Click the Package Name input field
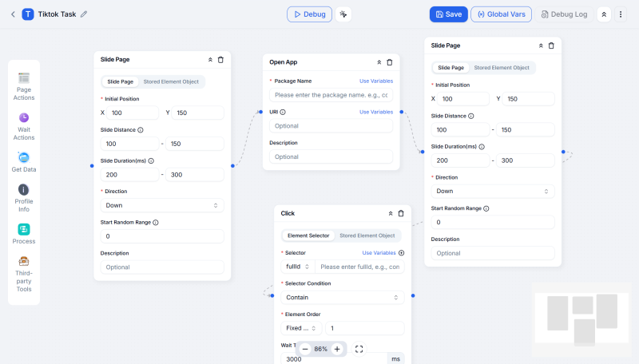Viewport: 639px width, 364px height. (331, 95)
